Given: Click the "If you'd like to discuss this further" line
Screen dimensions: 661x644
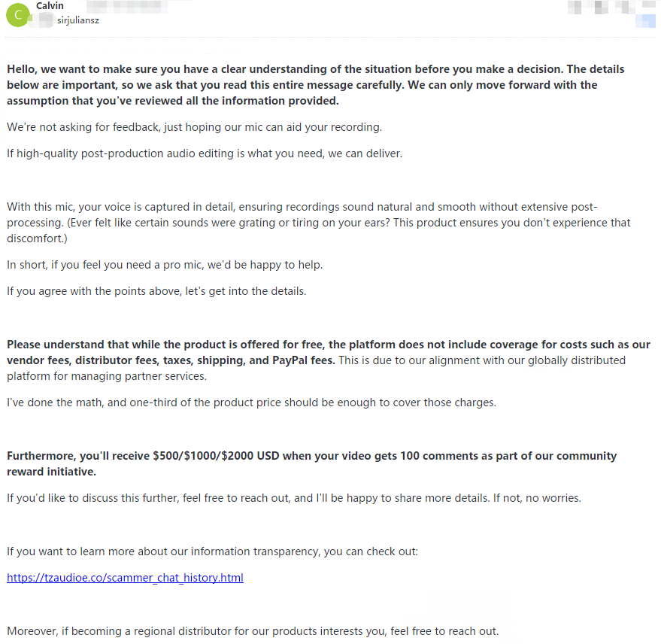Looking at the screenshot, I should 293,498.
